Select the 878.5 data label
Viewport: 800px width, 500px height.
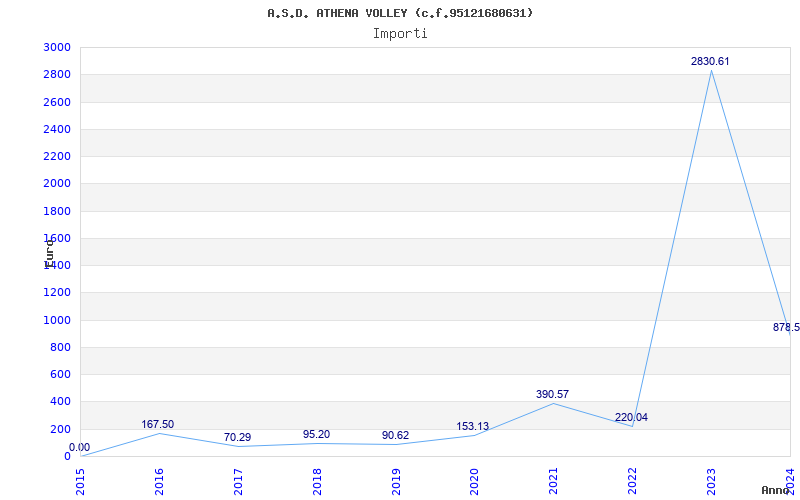786,328
